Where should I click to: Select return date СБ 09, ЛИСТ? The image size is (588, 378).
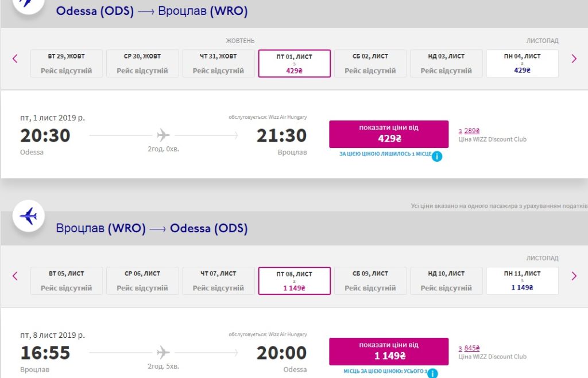370,280
